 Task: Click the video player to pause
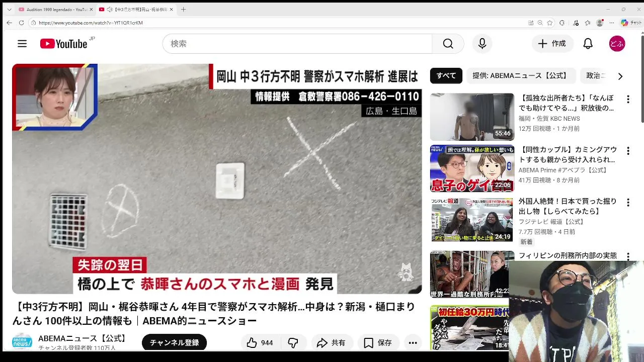217,178
